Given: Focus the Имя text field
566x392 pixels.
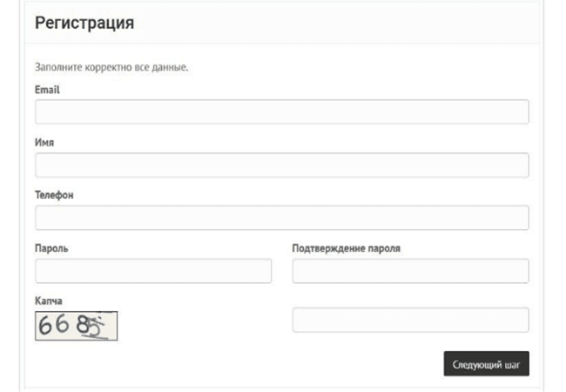Looking at the screenshot, I should (282, 165).
